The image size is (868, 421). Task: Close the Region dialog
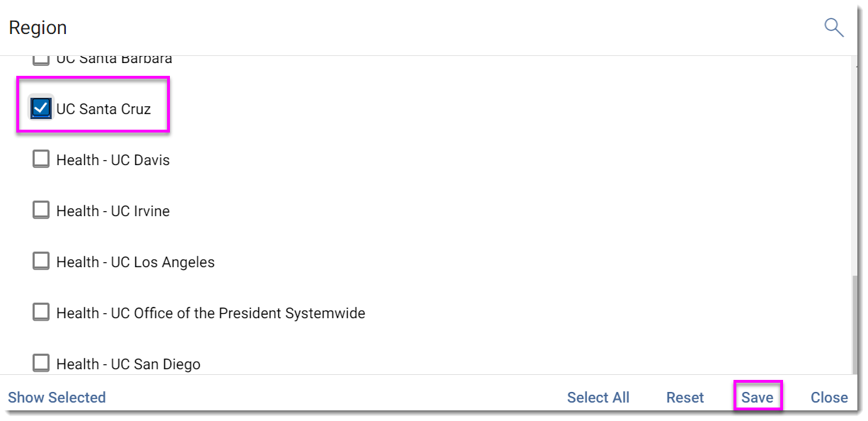829,398
